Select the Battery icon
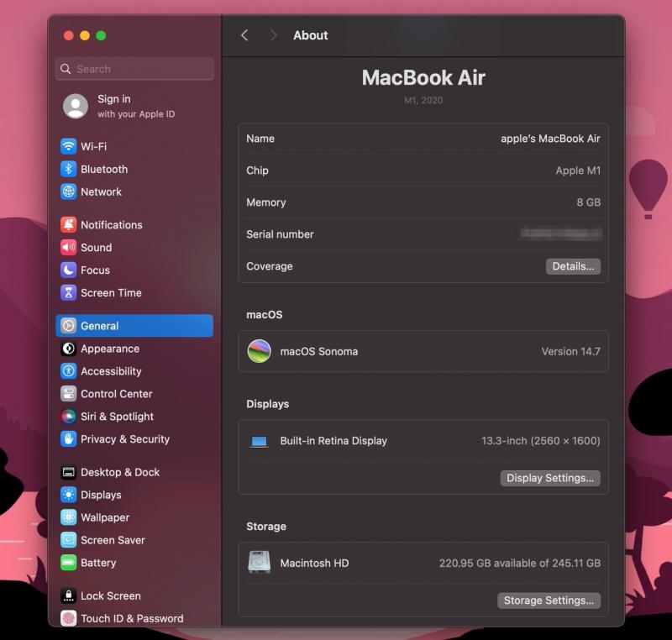Image resolution: width=672 pixels, height=640 pixels. tap(68, 563)
